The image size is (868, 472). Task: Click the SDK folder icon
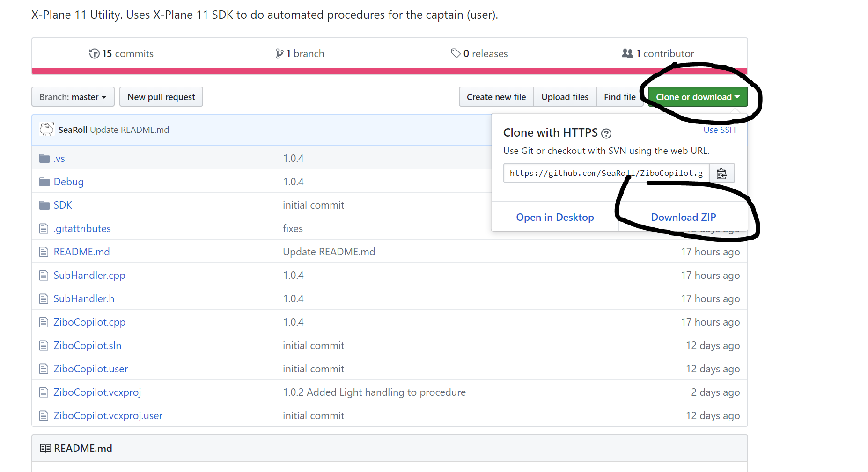click(x=44, y=205)
